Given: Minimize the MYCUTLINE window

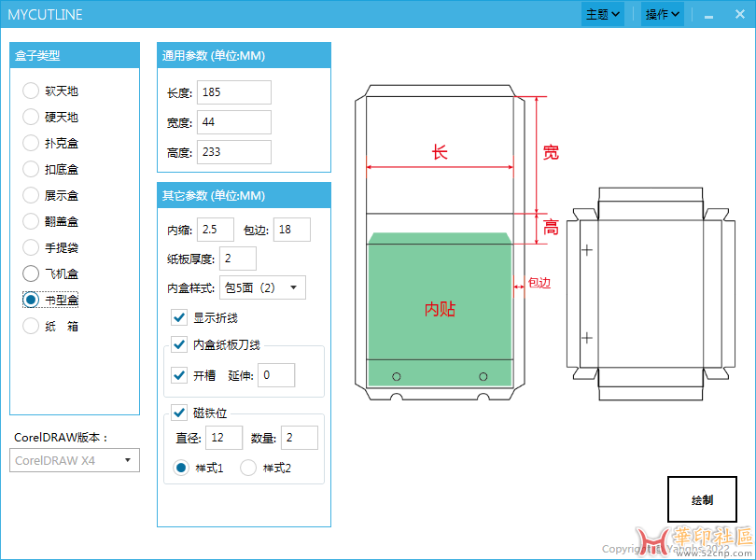Looking at the screenshot, I should pyautogui.click(x=708, y=16).
